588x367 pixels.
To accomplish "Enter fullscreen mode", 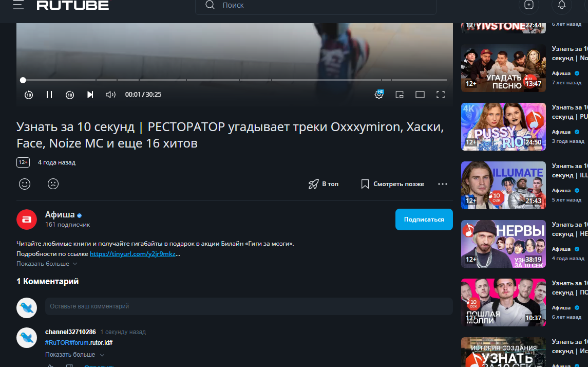I will [x=441, y=95].
